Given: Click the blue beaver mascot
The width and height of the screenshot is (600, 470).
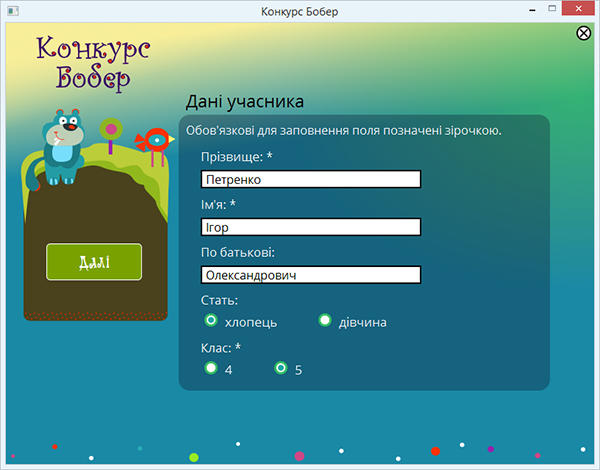Looking at the screenshot, I should click(x=62, y=146).
